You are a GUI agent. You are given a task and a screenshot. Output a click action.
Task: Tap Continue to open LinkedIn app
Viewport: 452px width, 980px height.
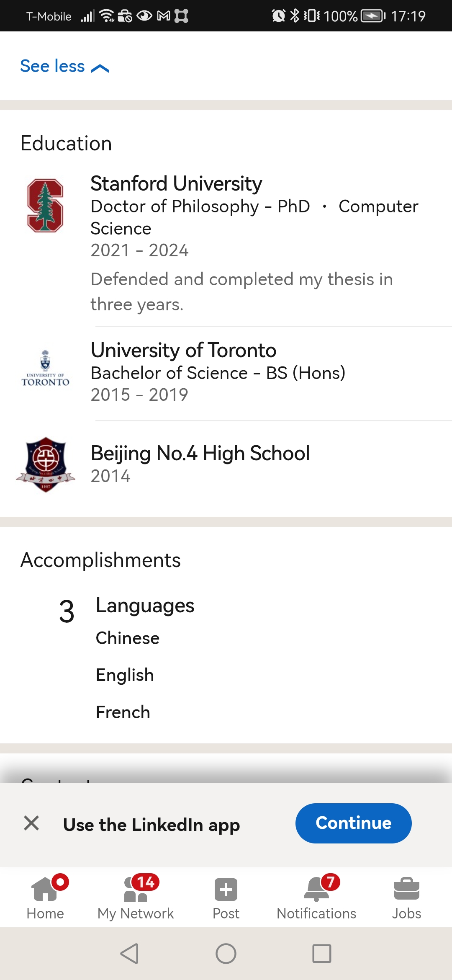pyautogui.click(x=353, y=823)
